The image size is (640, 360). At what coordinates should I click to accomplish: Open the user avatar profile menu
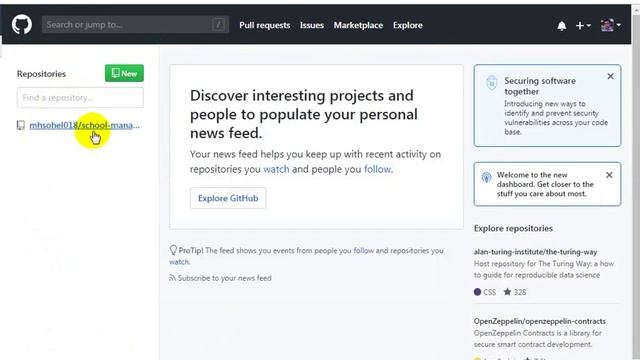(x=611, y=25)
